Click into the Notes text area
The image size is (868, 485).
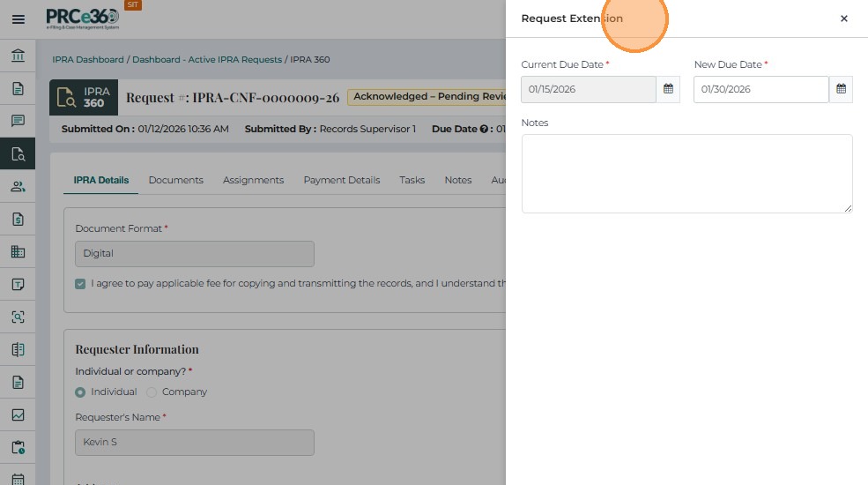pyautogui.click(x=687, y=174)
